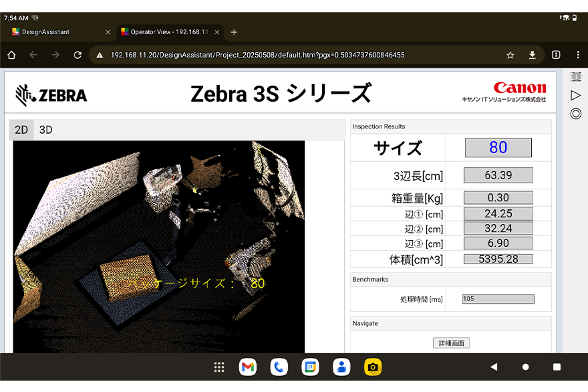Image resolution: width=588 pixels, height=392 pixels.
Task: Click the 詳細画面 button
Action: [x=451, y=342]
